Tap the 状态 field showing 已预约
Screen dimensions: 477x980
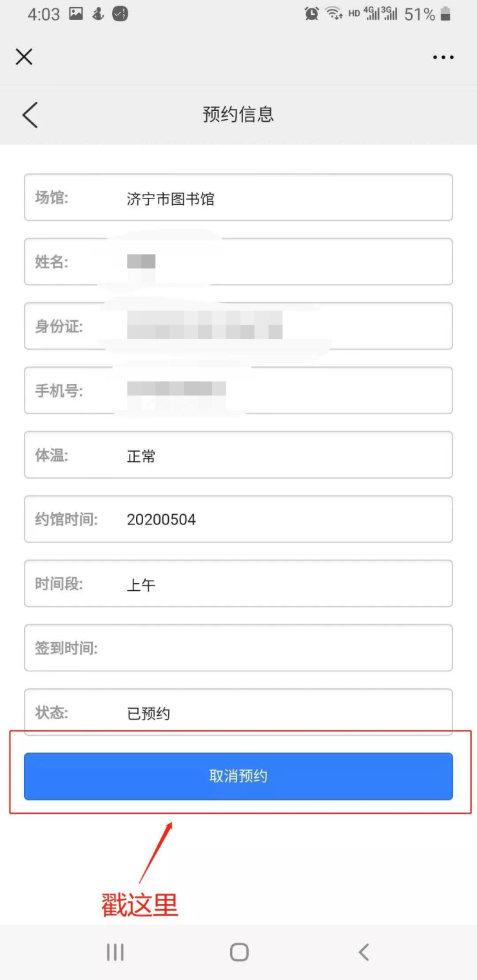point(238,712)
